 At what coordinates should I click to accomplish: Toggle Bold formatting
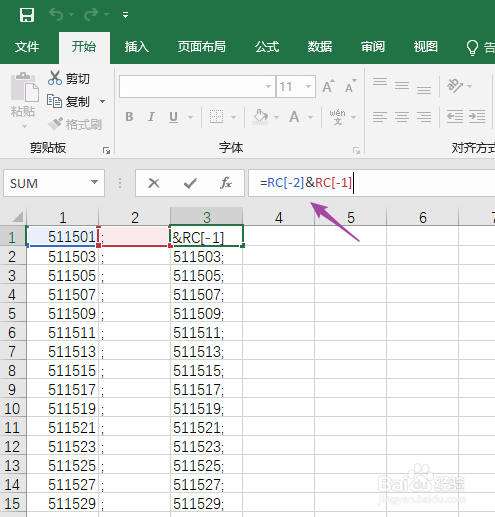click(x=129, y=117)
